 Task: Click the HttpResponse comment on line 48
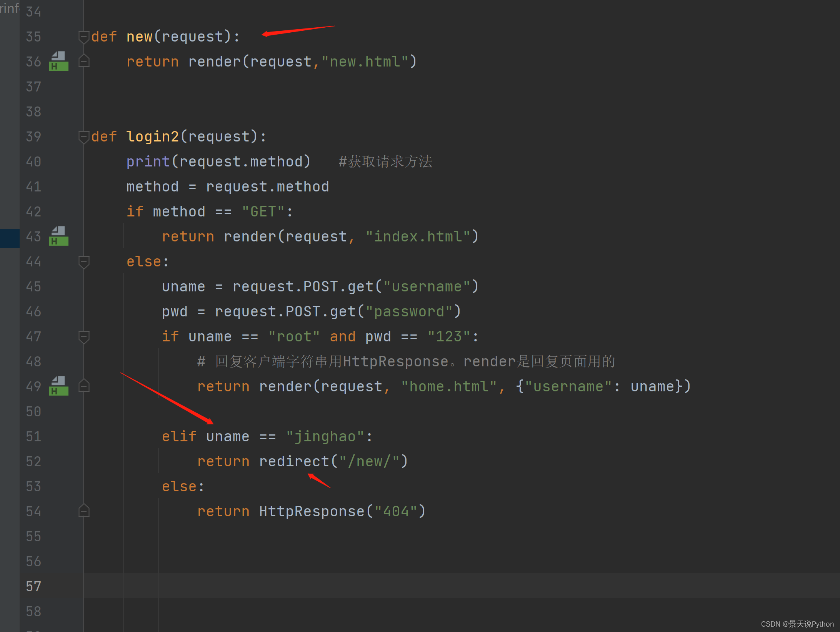tap(406, 362)
